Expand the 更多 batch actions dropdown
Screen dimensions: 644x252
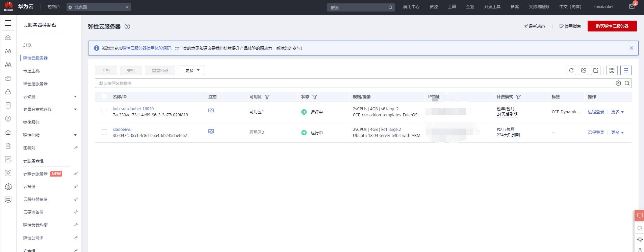click(191, 70)
